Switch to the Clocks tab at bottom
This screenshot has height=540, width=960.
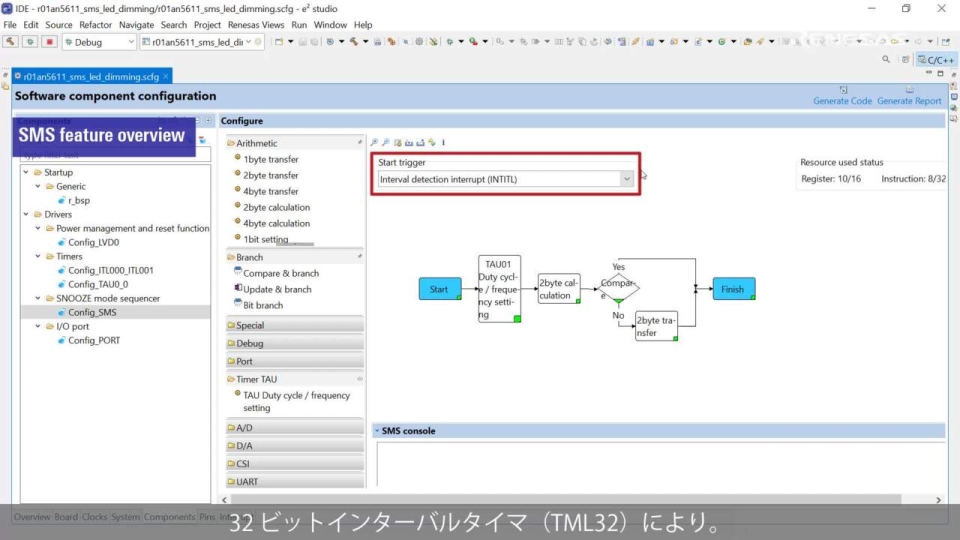(x=95, y=517)
